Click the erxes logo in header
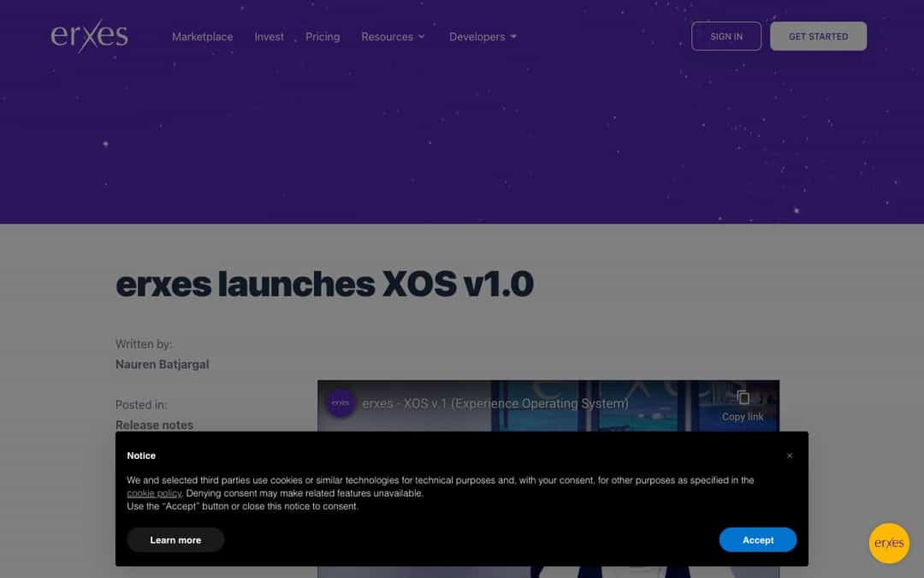 coord(89,35)
